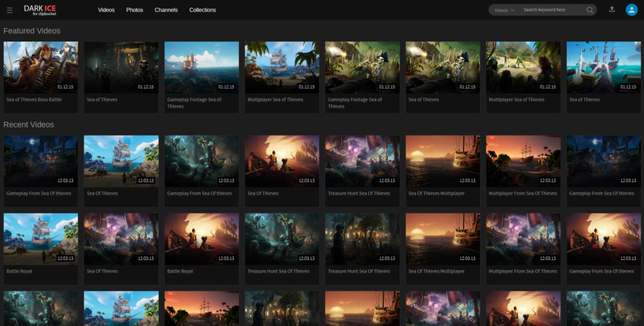Open Multiplayer From Sea Of Thieves sunset palms thumbnail
This screenshot has height=326, width=644.
(x=523, y=161)
